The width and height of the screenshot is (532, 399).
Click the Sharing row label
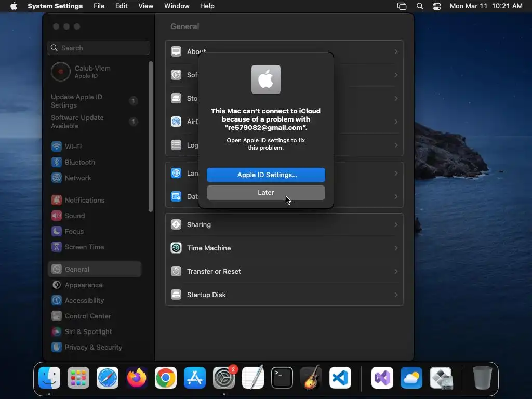pos(199,224)
